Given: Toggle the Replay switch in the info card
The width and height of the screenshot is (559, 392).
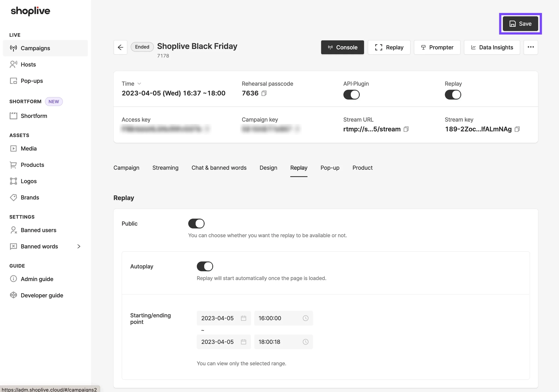Looking at the screenshot, I should 453,95.
